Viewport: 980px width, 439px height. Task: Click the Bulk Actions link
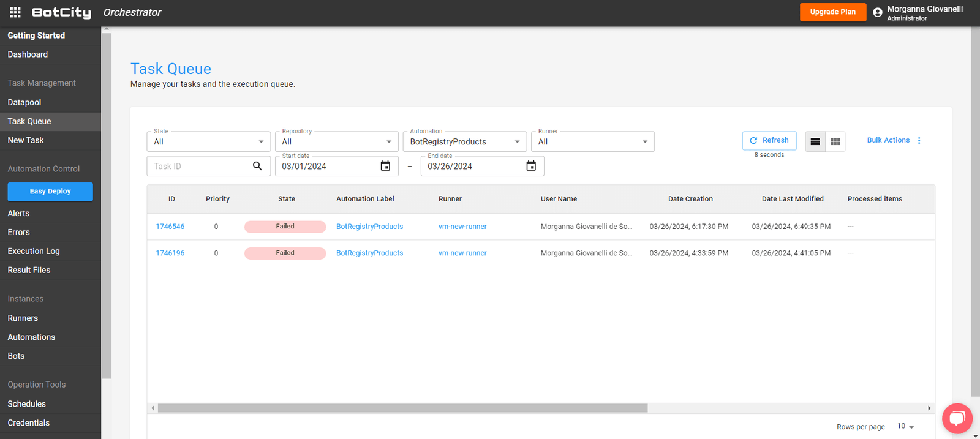pos(888,140)
